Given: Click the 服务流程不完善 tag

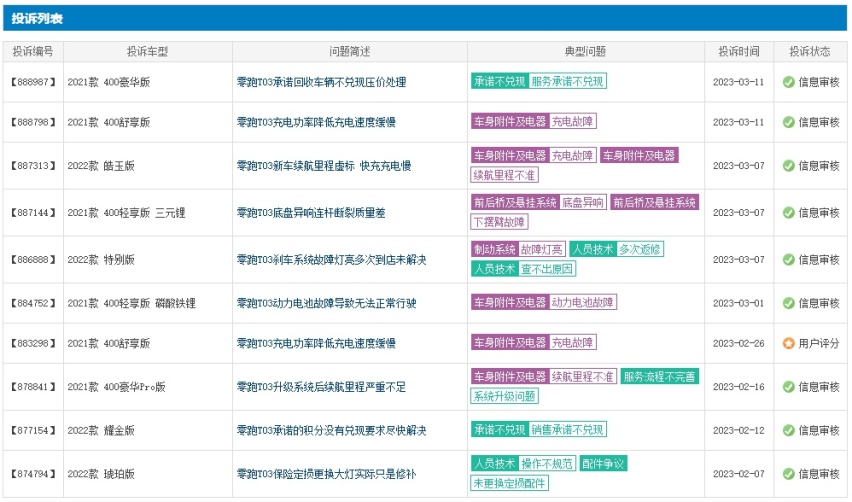Looking at the screenshot, I should point(659,376).
